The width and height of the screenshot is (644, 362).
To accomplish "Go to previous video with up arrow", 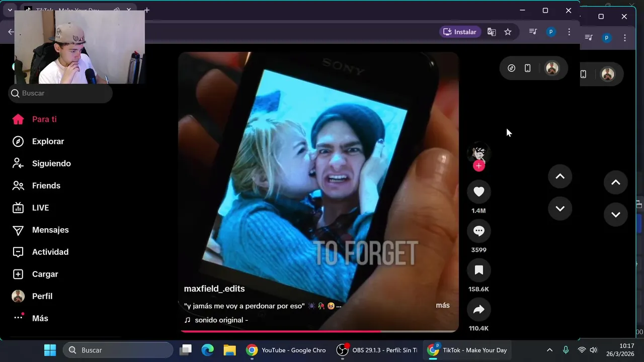I will (x=560, y=176).
